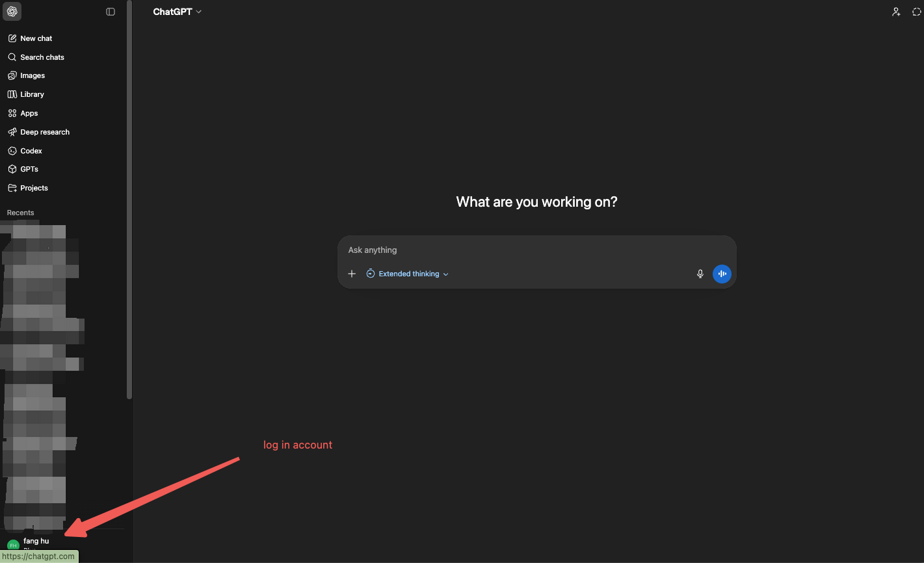Screen dimensions: 924x563
Task: Click the plus icon to attach files
Action: (352, 274)
